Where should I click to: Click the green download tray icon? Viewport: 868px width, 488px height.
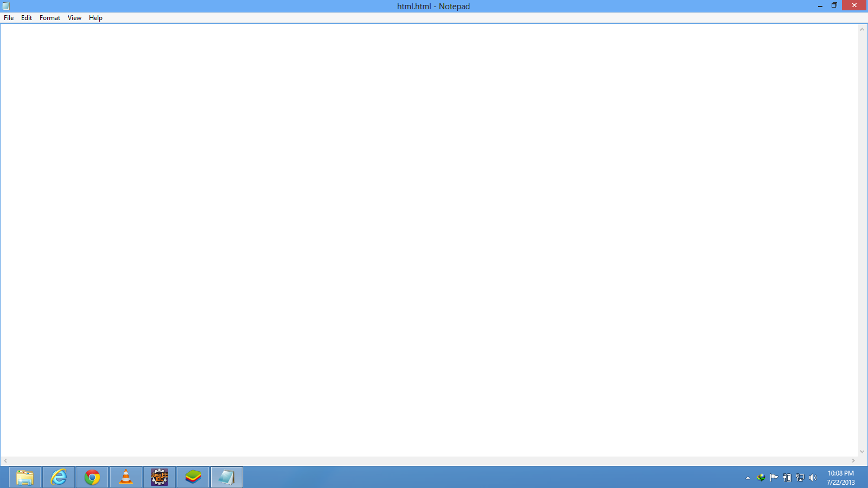pyautogui.click(x=761, y=478)
